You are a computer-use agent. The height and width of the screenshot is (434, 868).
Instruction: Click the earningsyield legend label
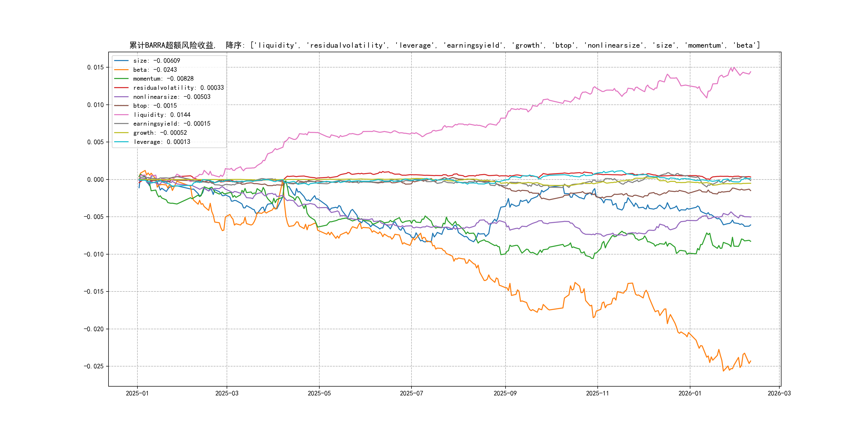point(171,124)
